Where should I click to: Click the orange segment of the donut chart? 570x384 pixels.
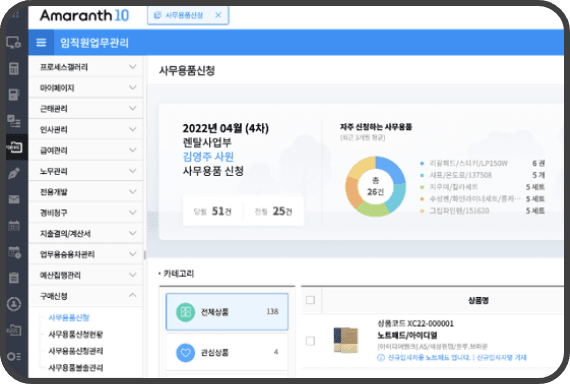point(352,192)
